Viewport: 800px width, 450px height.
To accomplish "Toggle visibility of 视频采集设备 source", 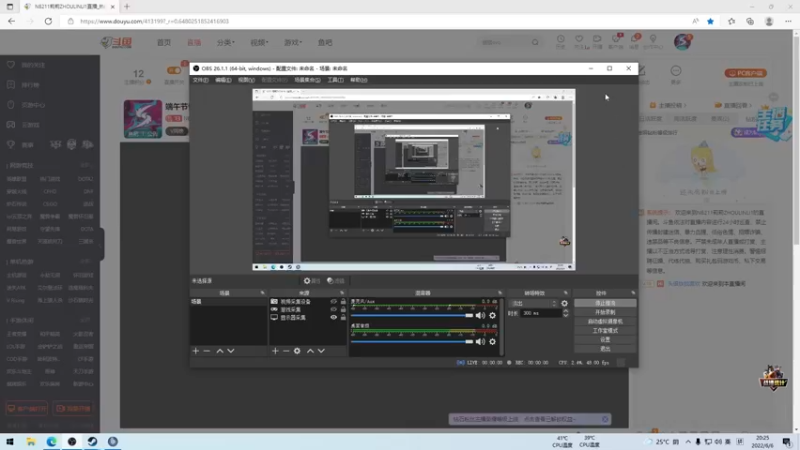I will click(334, 302).
